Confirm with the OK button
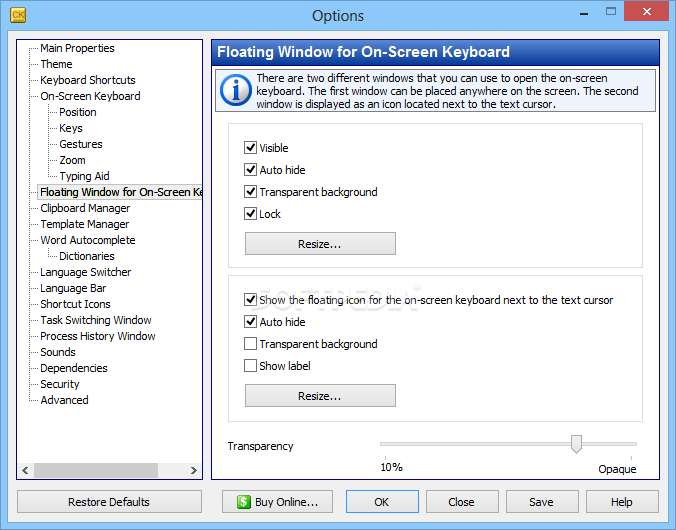 (382, 502)
